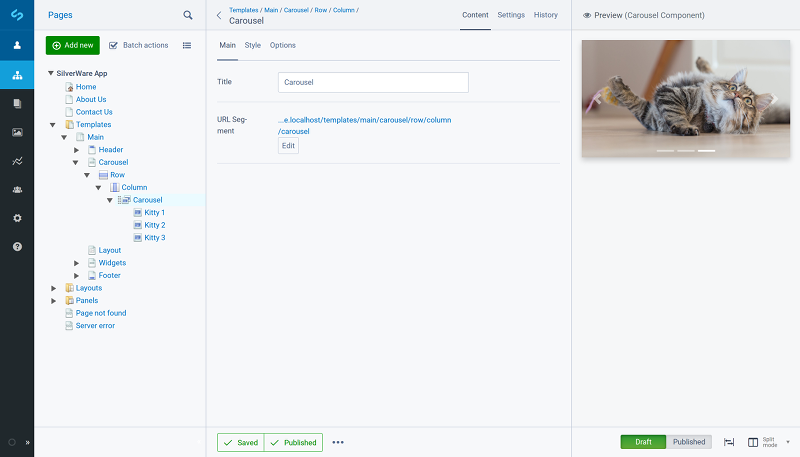Open the Security users icon in the sidebar

pos(17,189)
